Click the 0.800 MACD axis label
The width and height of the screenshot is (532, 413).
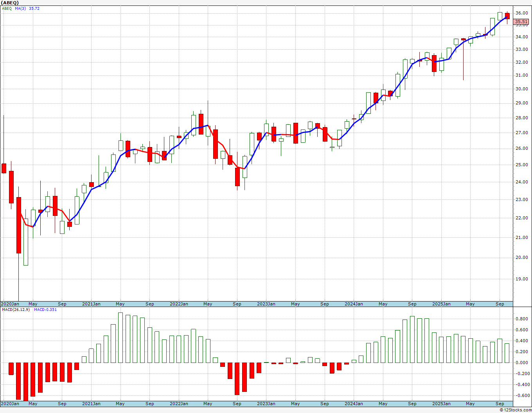[521, 319]
